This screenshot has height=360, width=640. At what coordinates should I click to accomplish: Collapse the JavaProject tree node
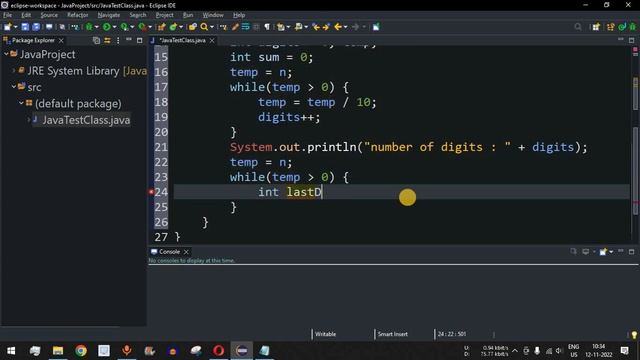pyautogui.click(x=6, y=54)
